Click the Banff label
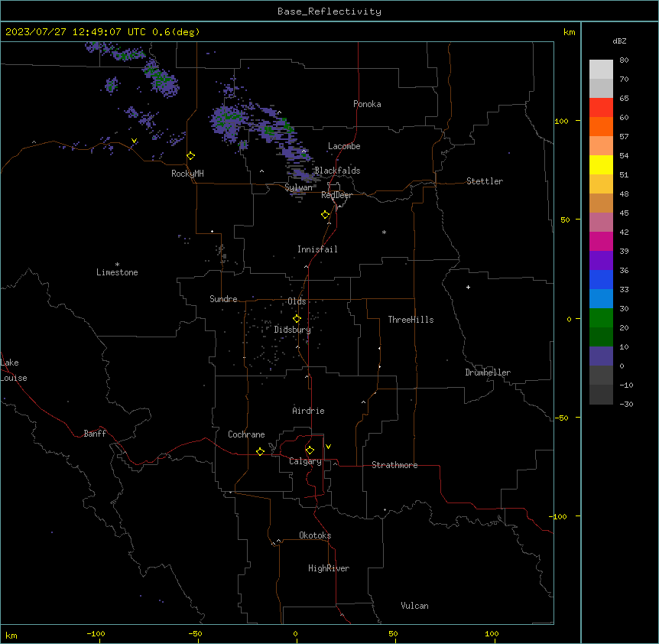 coord(95,434)
